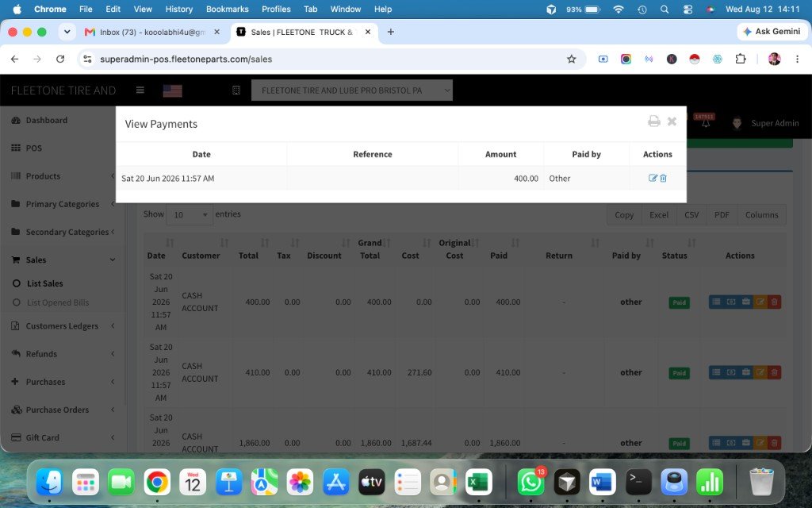812x508 pixels.
Task: Edit icon for the 410.00 sale
Action: pos(760,372)
